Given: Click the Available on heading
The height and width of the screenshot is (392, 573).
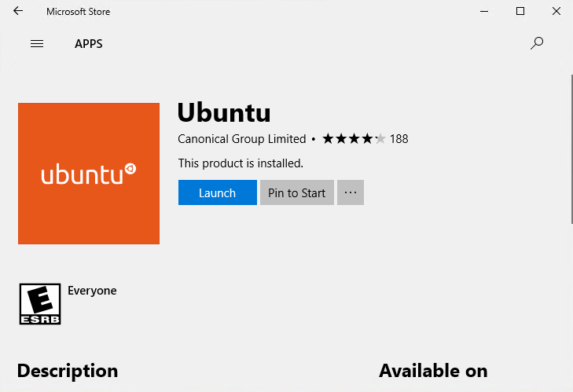Looking at the screenshot, I should (x=433, y=371).
